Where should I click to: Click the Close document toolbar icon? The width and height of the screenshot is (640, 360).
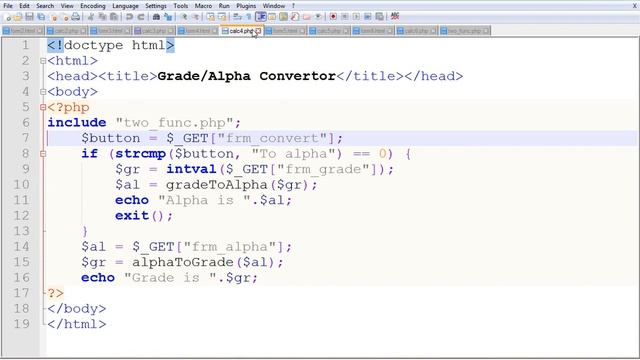pyautogui.click(x=53, y=17)
